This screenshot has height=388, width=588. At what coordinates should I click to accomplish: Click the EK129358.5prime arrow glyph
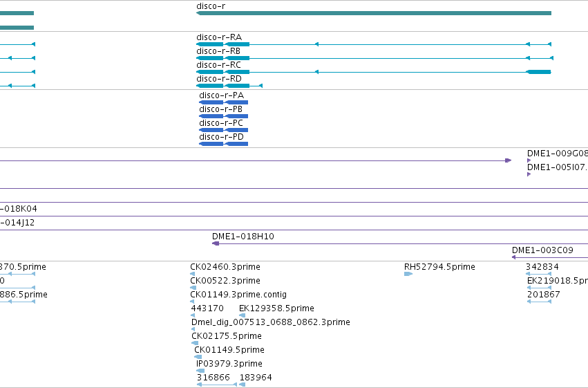coord(243,315)
